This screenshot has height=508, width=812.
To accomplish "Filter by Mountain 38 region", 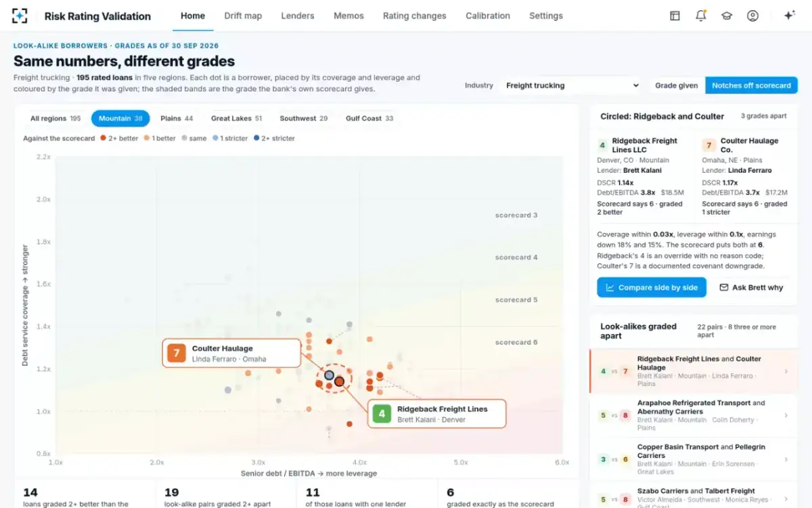I will (x=120, y=119).
